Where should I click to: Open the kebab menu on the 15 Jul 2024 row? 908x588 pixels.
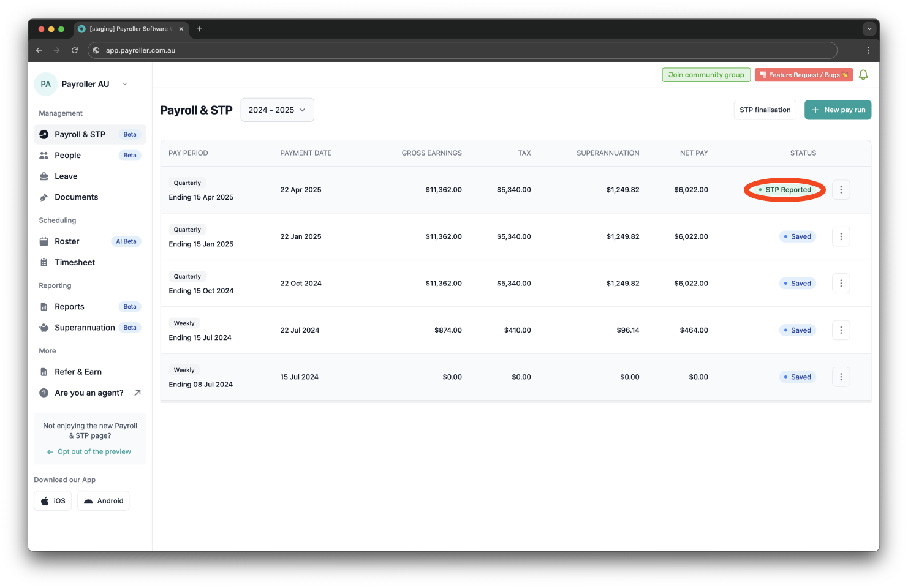[x=841, y=377]
